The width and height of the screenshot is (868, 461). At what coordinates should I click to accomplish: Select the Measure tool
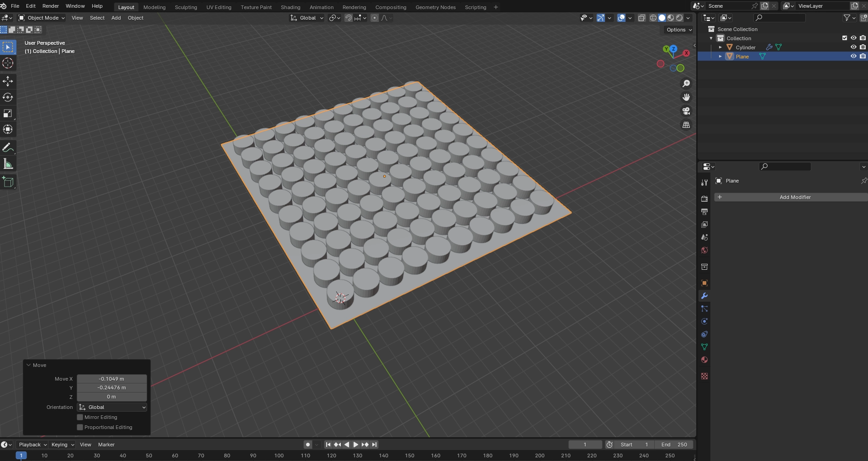tap(8, 164)
